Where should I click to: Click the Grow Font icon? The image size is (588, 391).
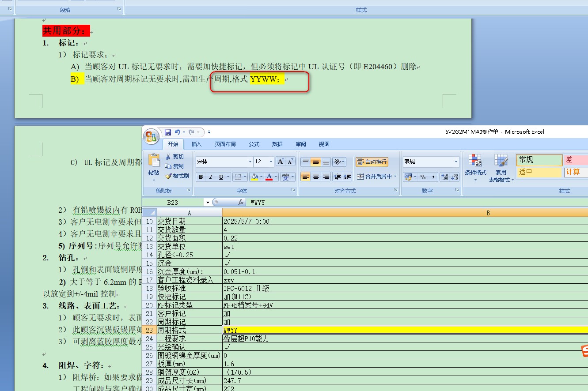pos(280,162)
